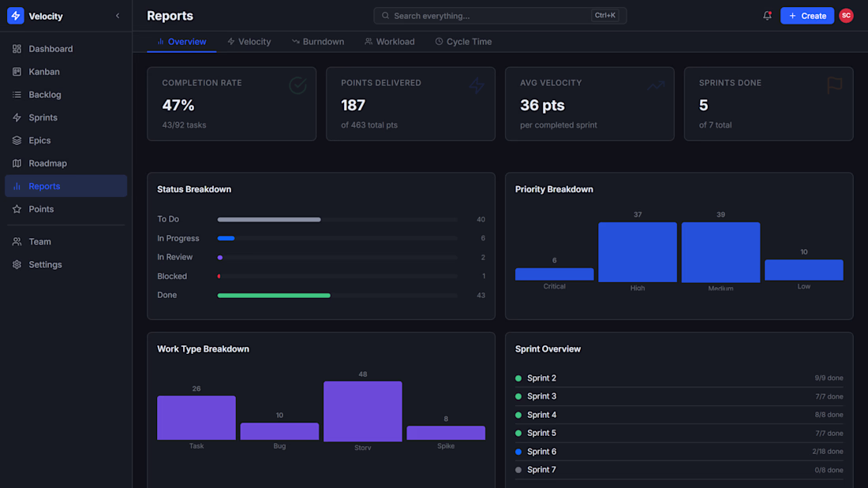
Task: Select the Sprint 6 row
Action: [x=679, y=452]
